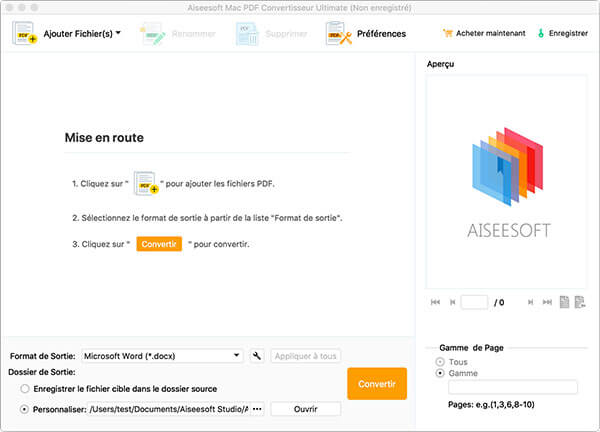The image size is (600, 432).
Task: Click the Aiseesoft logo in preview
Action: coord(508,183)
